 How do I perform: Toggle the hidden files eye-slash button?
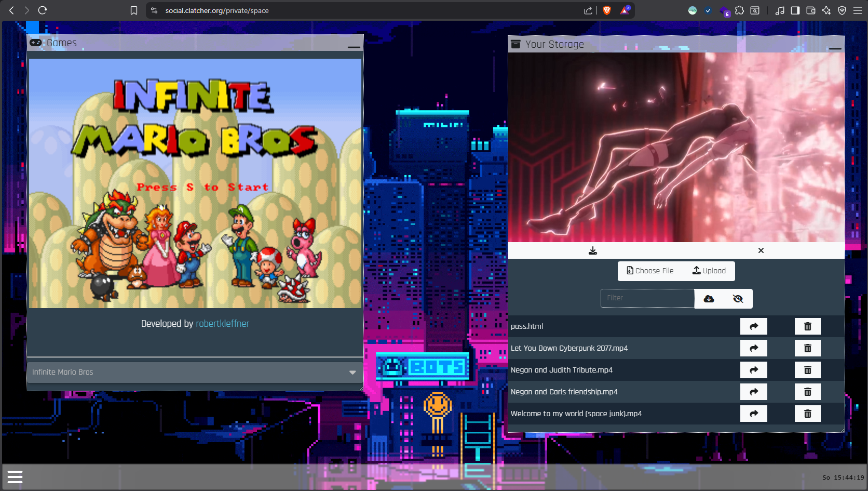(x=738, y=299)
